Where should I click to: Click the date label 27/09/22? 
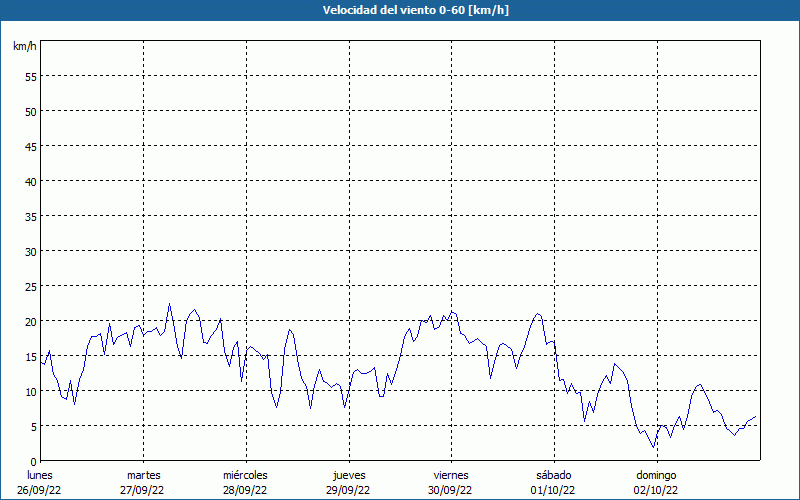[x=142, y=490]
